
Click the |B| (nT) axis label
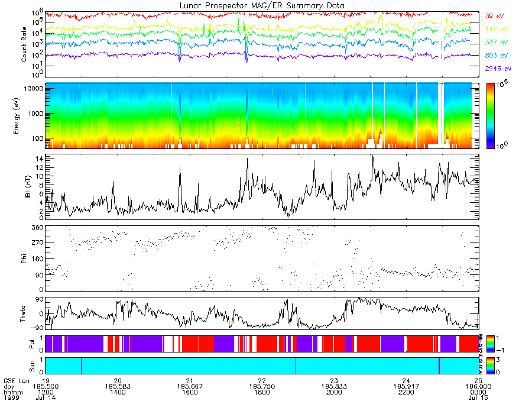click(x=28, y=187)
